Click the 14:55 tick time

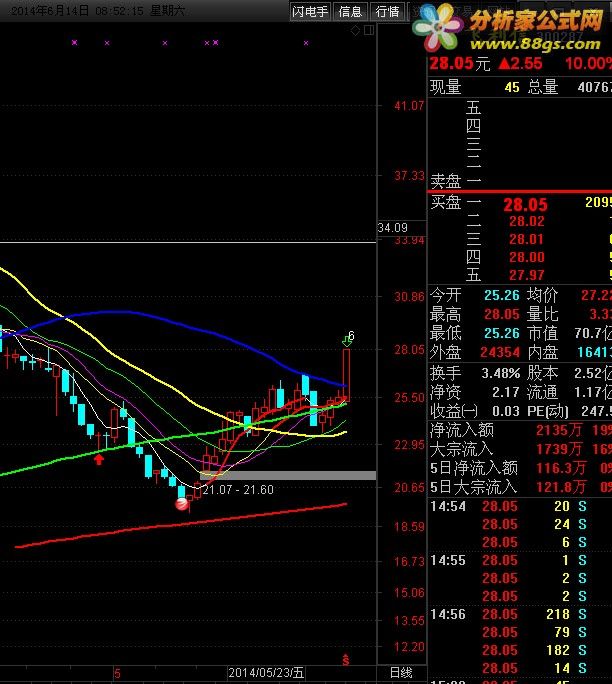coord(448,561)
